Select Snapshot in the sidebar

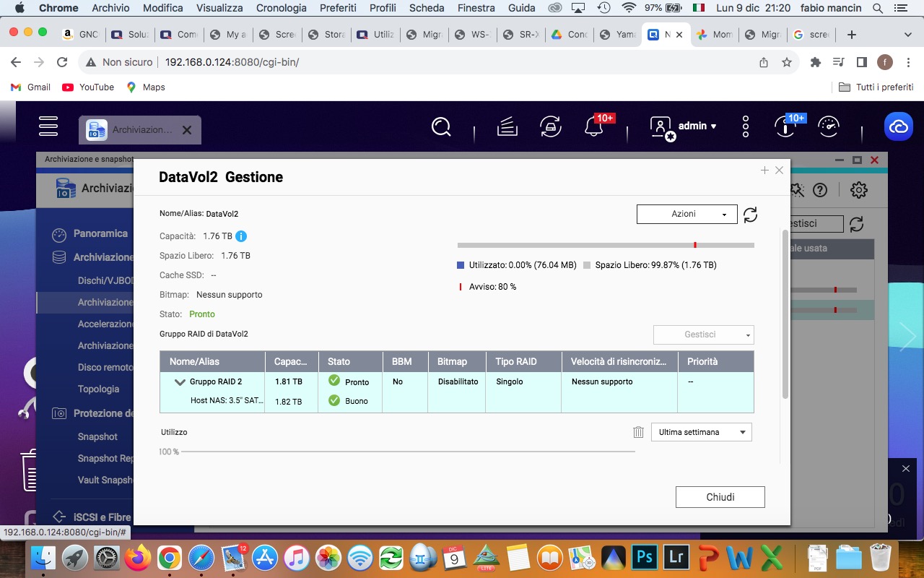[97, 436]
